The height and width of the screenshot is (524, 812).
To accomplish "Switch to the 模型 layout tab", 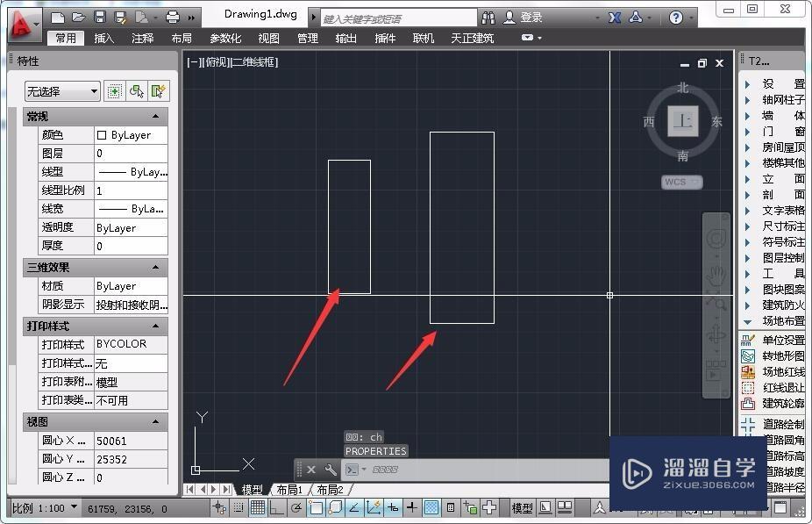I will tap(253, 490).
